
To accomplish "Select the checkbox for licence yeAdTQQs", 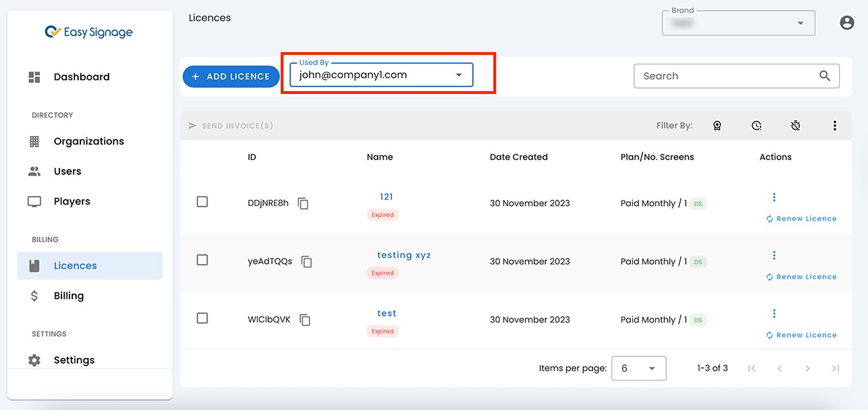I will (203, 260).
